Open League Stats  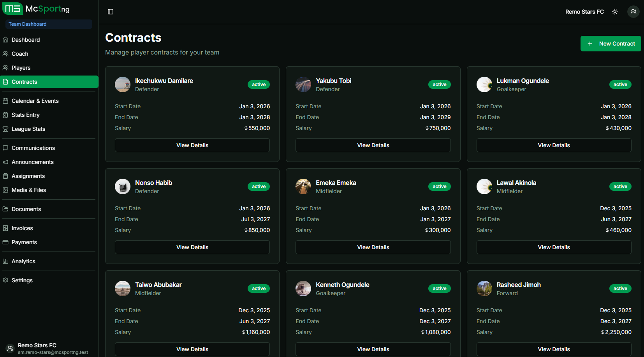pos(28,128)
